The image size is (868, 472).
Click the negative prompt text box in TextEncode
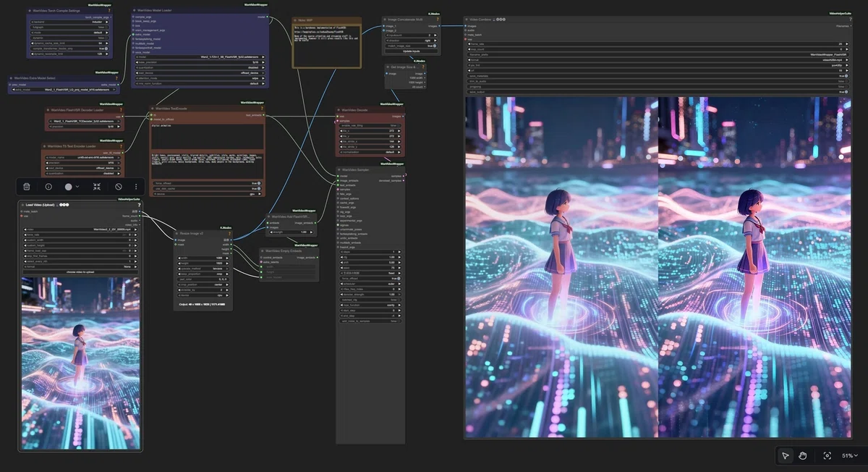point(206,165)
